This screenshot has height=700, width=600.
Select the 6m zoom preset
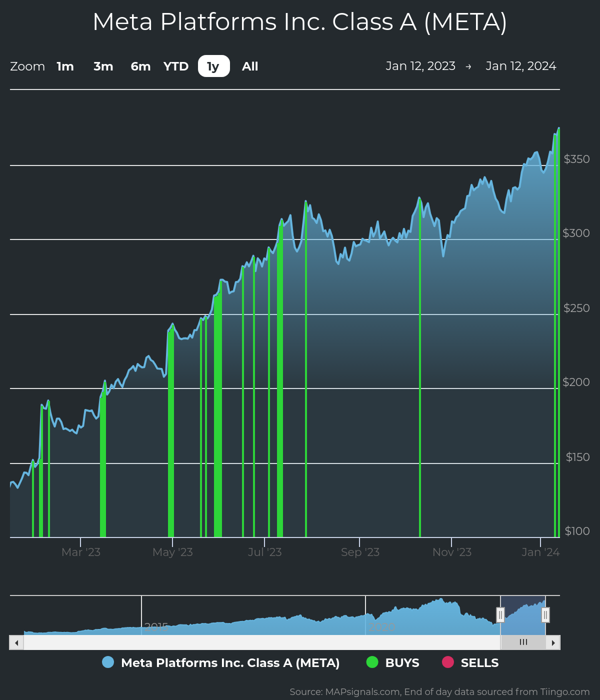[140, 66]
